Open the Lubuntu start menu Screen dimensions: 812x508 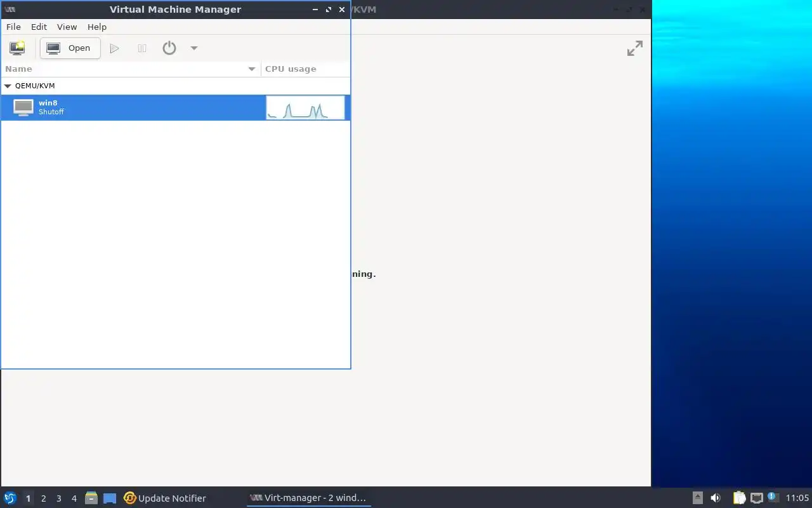pos(10,498)
